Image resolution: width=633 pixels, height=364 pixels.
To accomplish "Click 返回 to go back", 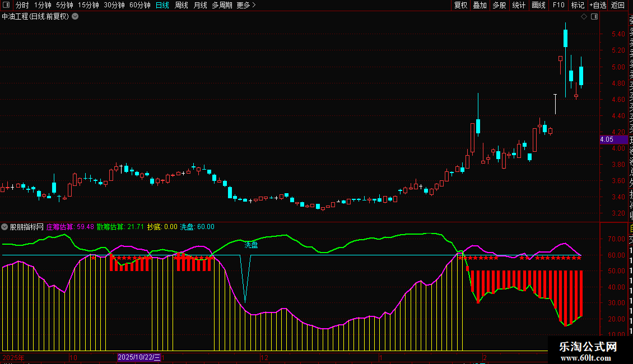I will click(x=618, y=6).
